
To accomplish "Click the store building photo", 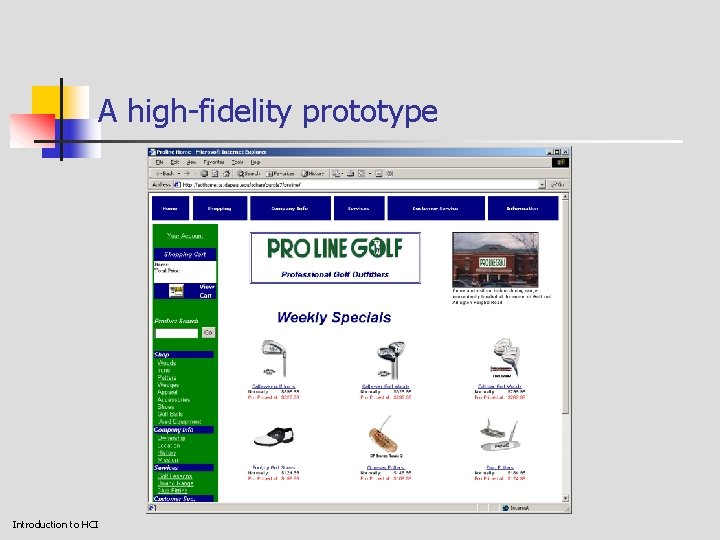I will click(x=495, y=259).
